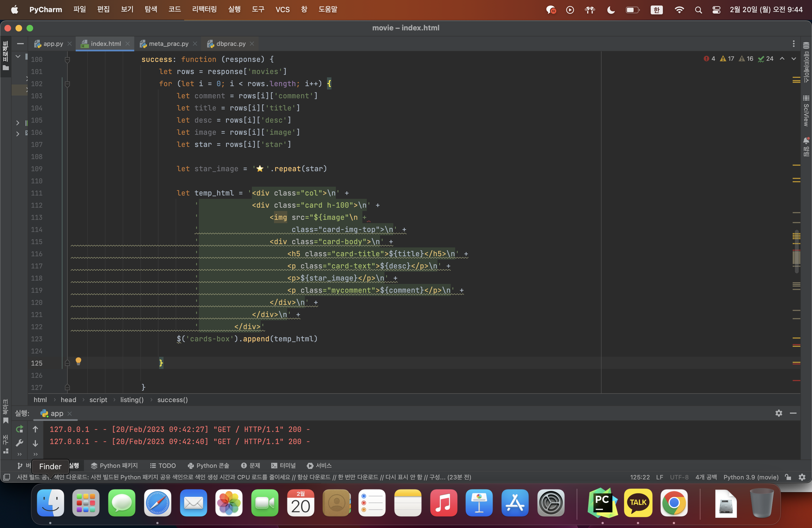Collapse the success function fold on line 100
Image resolution: width=812 pixels, height=528 pixels.
(67, 60)
